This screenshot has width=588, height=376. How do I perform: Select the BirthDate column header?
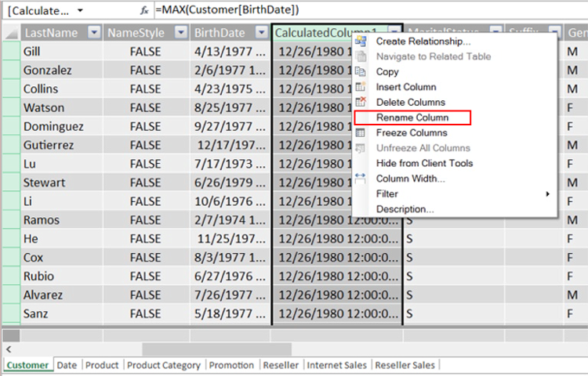pos(220,33)
